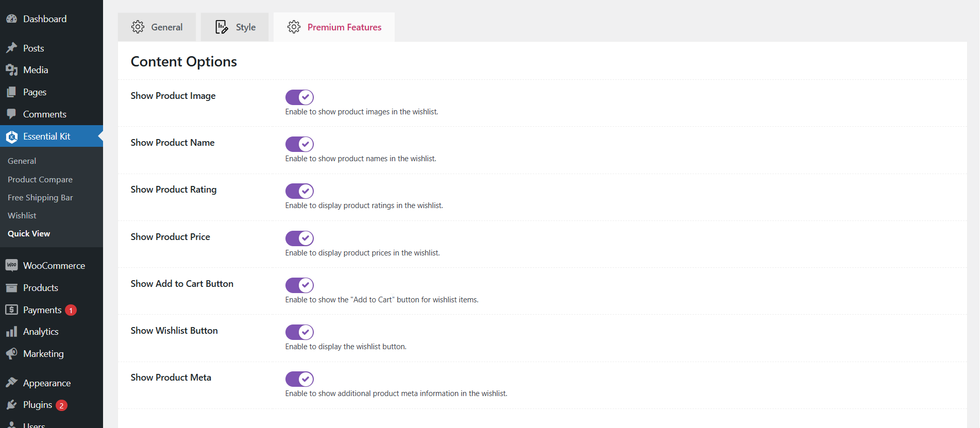Switch off Show Product Meta toggle
This screenshot has width=980, height=428.
(x=299, y=379)
